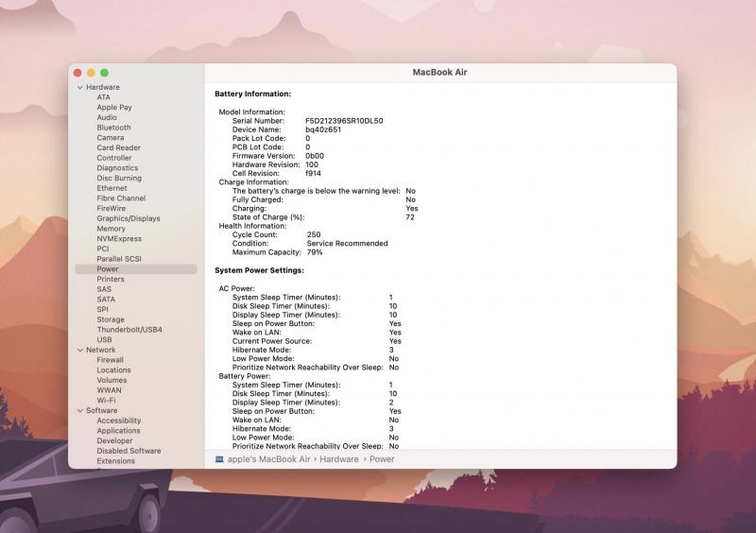756x533 pixels.
Task: Open WWAN network entry
Action: pos(109,391)
